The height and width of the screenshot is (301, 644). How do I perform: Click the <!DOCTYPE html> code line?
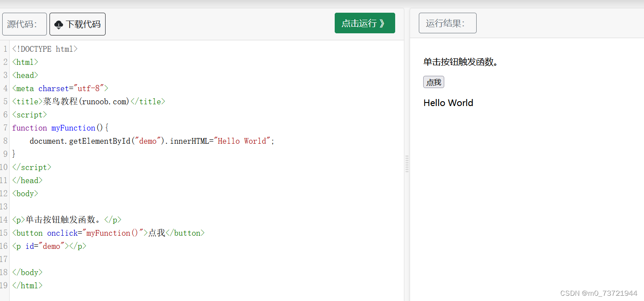coord(45,49)
